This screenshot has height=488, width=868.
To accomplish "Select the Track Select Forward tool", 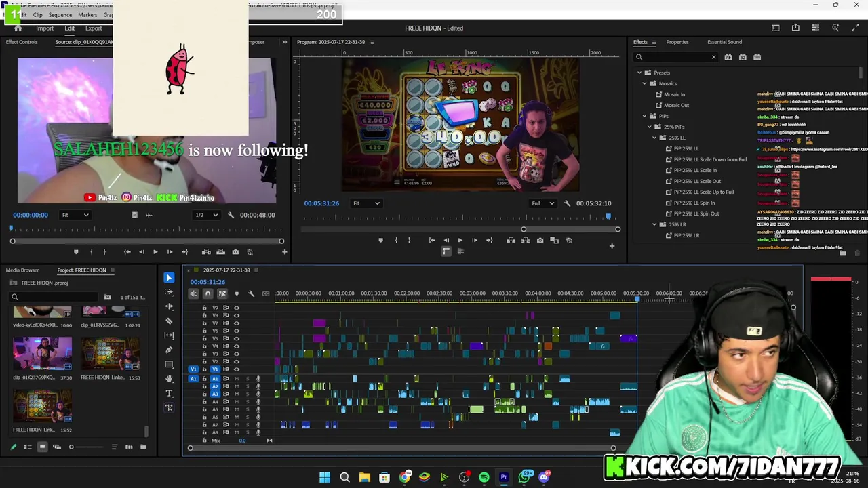I will (x=169, y=291).
